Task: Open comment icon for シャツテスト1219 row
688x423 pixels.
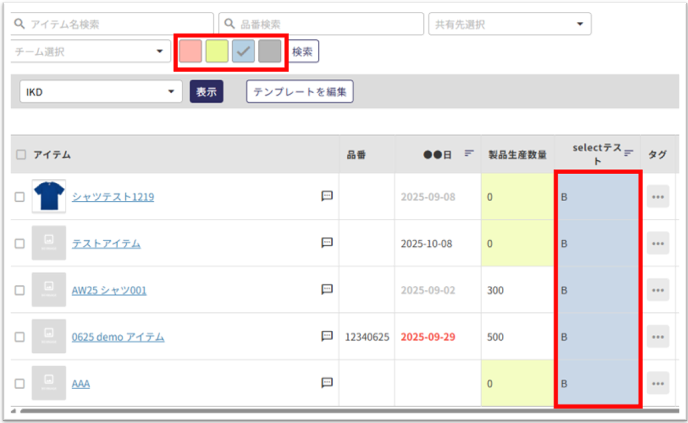Action: [327, 197]
